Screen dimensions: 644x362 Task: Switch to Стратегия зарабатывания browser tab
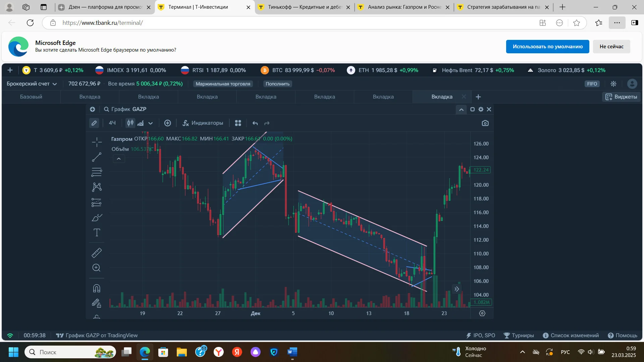tap(503, 7)
